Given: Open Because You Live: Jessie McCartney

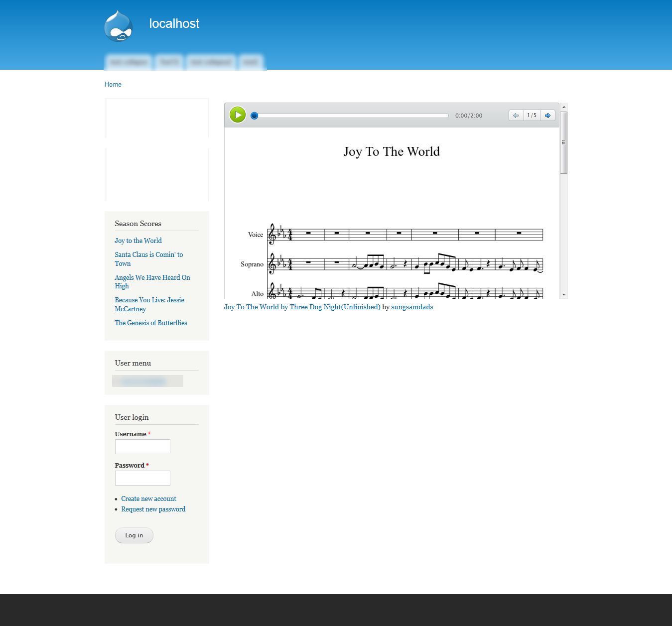Looking at the screenshot, I should click(x=149, y=304).
